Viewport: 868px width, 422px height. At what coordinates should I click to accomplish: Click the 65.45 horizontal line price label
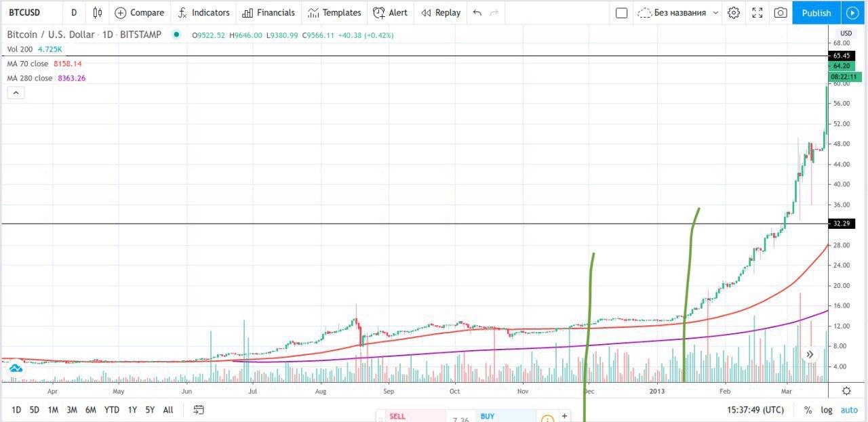[842, 56]
